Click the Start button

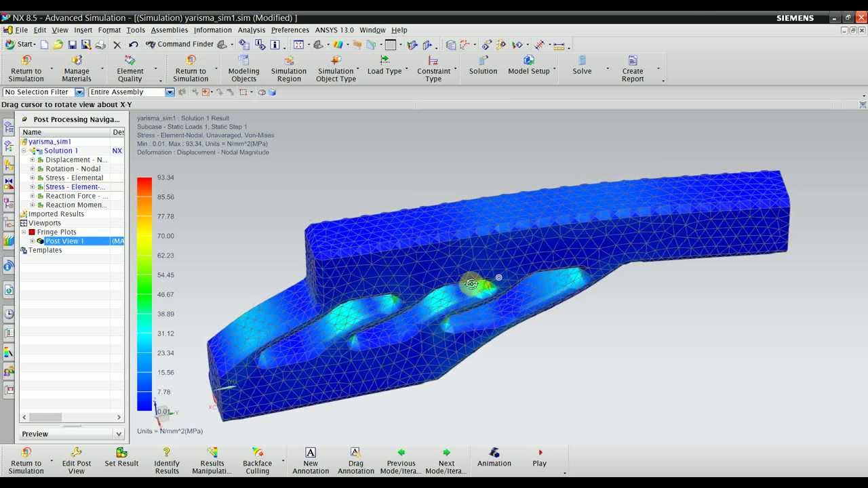tap(20, 45)
